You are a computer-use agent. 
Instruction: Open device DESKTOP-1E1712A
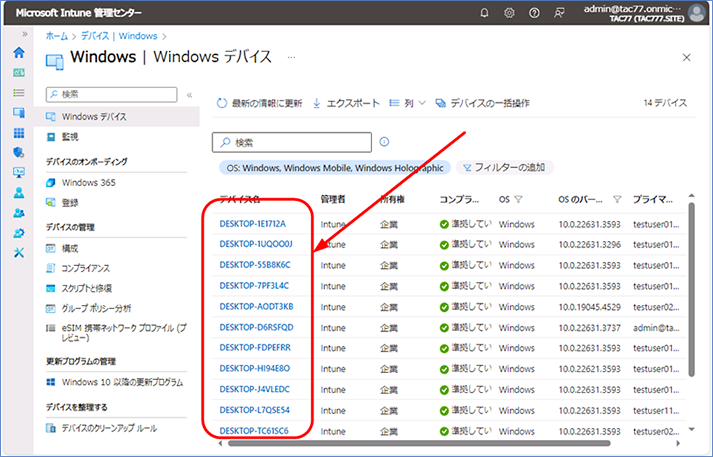(x=253, y=224)
